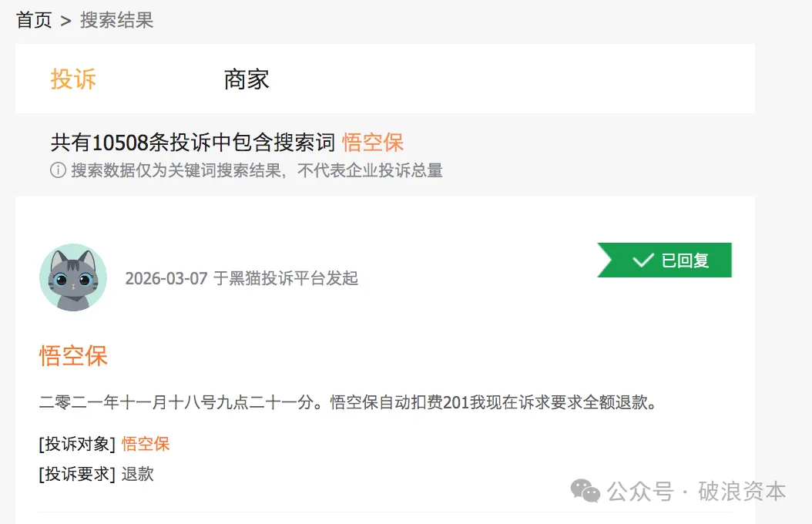Click the 于黑猫投诉平台发起 source text
The width and height of the screenshot is (812, 524).
pyautogui.click(x=286, y=278)
